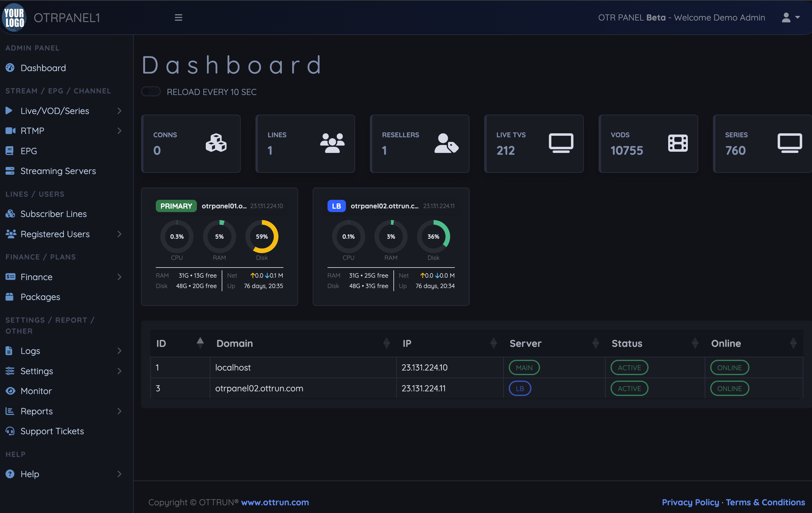Open the EPG menu item
812x513 pixels.
[29, 151]
